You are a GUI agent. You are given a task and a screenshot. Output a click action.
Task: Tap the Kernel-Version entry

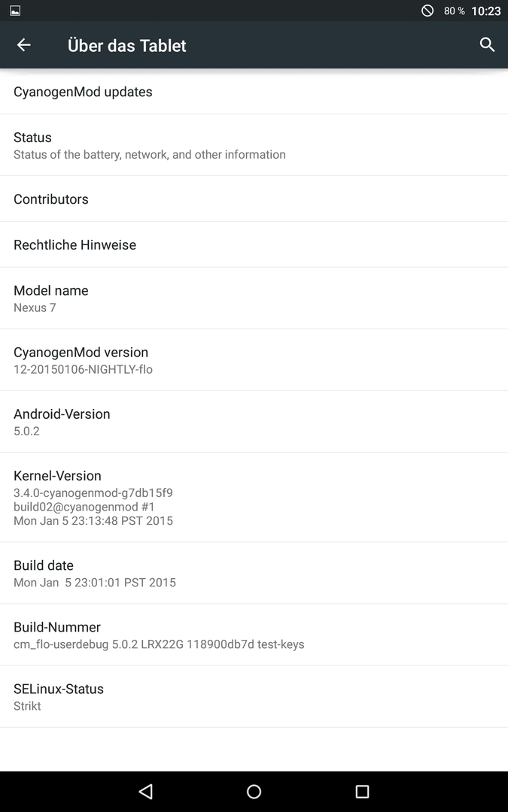pyautogui.click(x=254, y=497)
